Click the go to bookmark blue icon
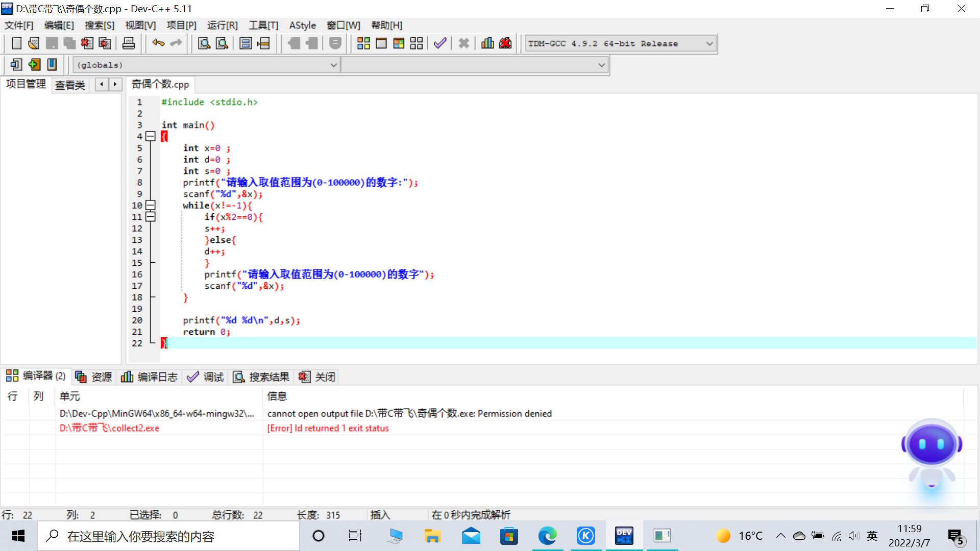Image resolution: width=980 pixels, height=551 pixels. pos(52,65)
